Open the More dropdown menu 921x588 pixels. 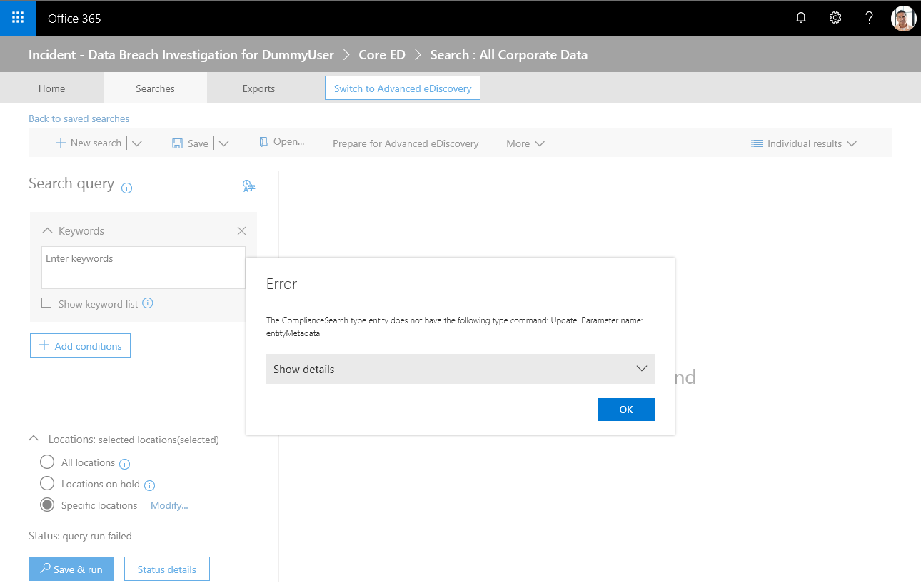click(525, 143)
